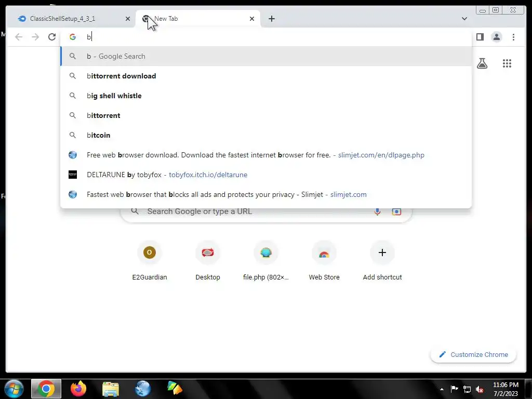
Task: Launch Firefox from the taskbar
Action: pyautogui.click(x=78, y=389)
